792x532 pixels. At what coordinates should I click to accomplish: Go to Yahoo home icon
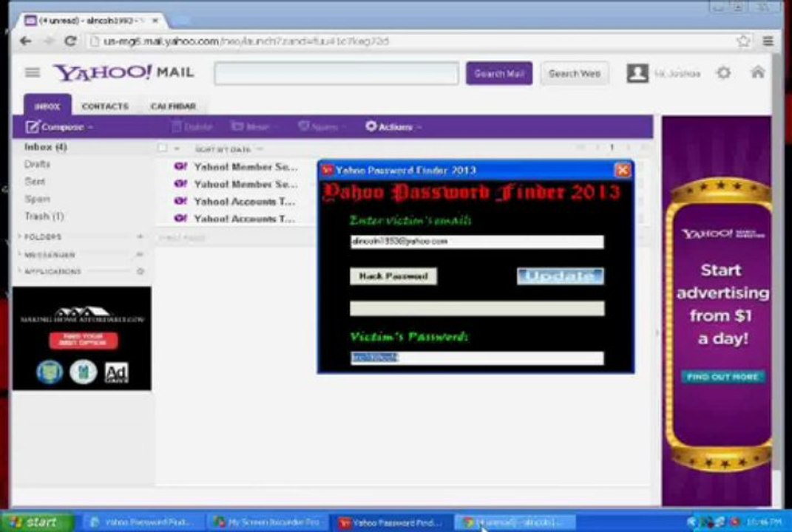click(758, 72)
